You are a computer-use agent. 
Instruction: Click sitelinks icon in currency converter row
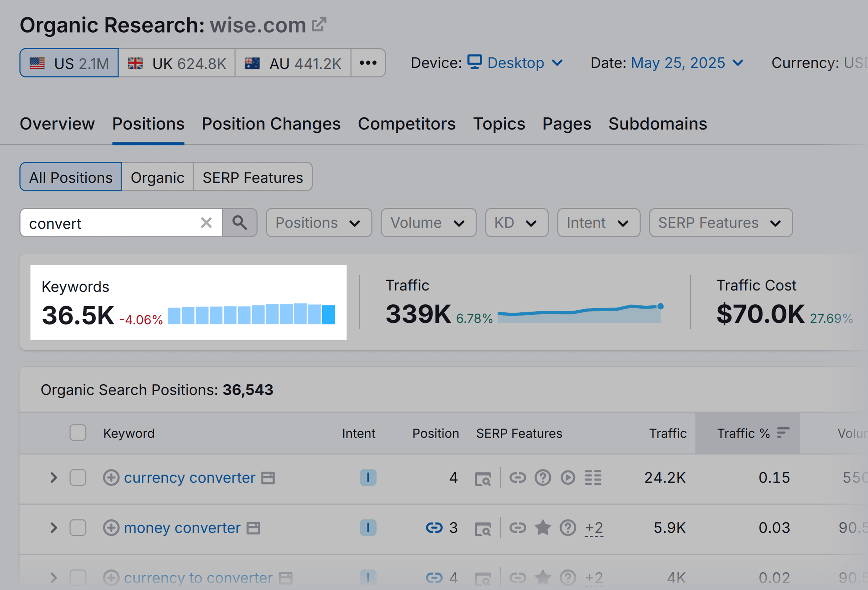click(518, 478)
